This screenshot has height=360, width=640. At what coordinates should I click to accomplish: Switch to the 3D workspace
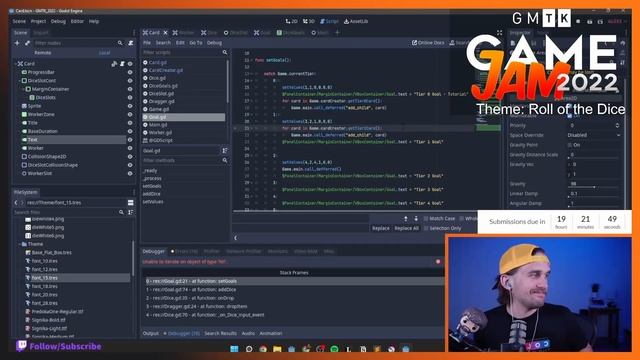coord(309,21)
